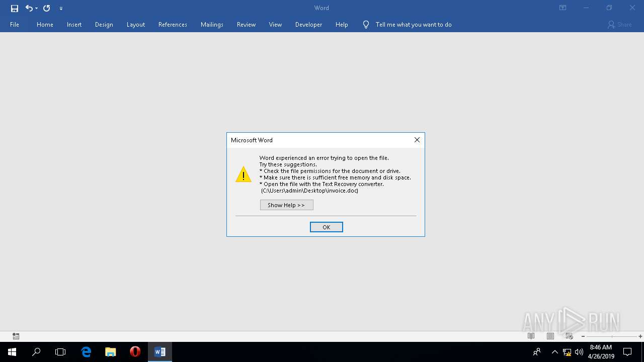Click the Show Help >> button
644x362 pixels.
(x=286, y=205)
